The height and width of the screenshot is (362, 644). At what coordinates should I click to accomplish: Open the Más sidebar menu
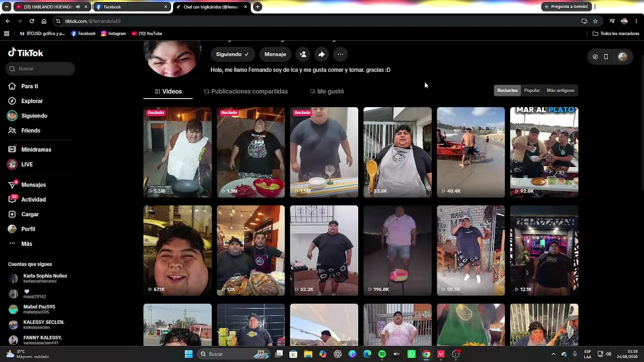coord(27,244)
